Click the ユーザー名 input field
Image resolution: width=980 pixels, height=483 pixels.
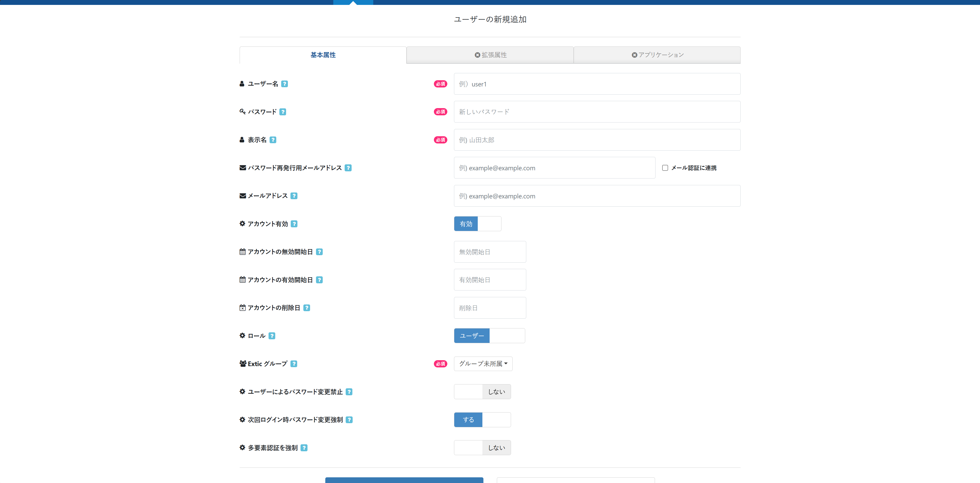(x=596, y=84)
